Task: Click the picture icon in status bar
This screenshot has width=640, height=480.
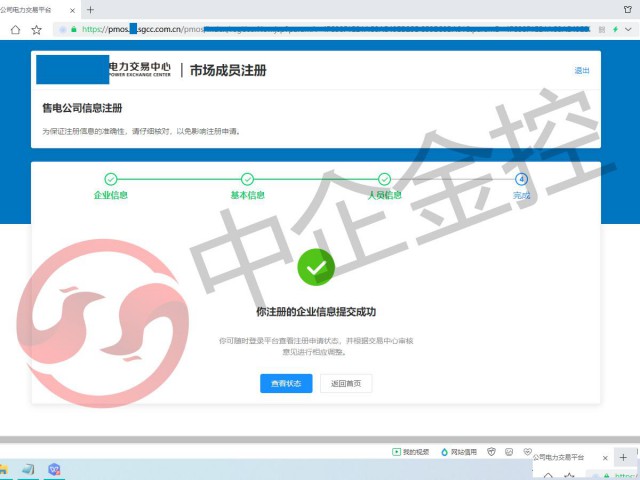Action: (509, 452)
